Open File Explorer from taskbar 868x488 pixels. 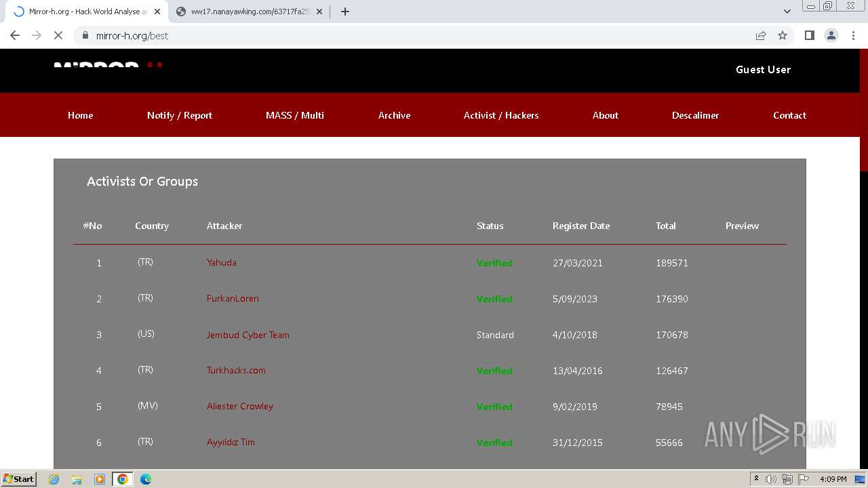[x=77, y=479]
